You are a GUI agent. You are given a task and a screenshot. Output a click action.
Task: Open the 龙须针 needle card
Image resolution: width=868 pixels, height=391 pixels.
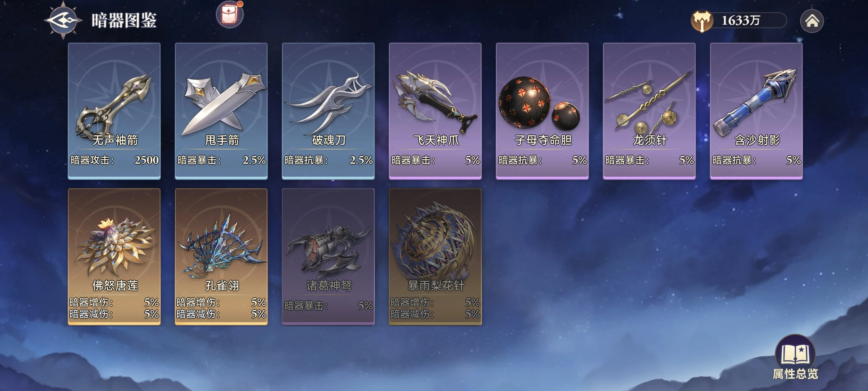[649, 111]
